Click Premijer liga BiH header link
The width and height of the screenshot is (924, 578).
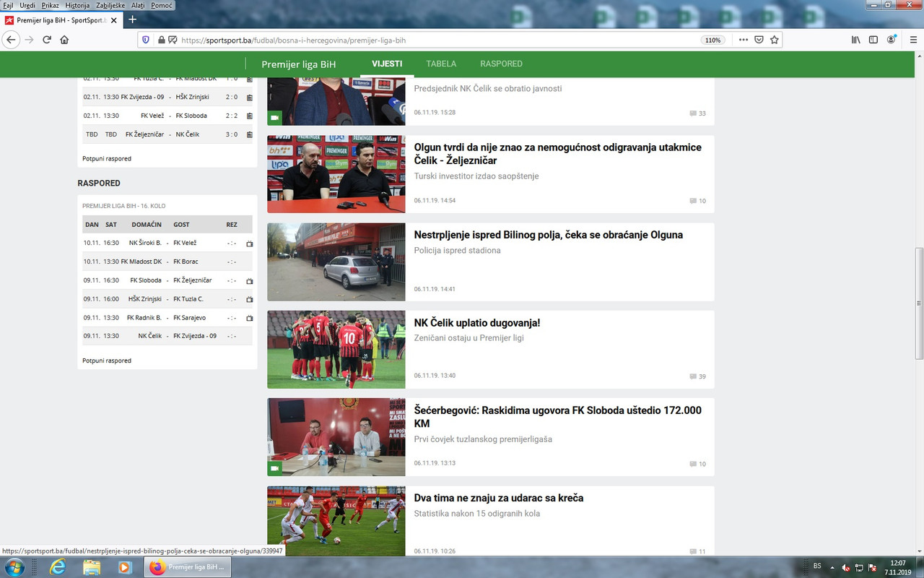point(298,64)
